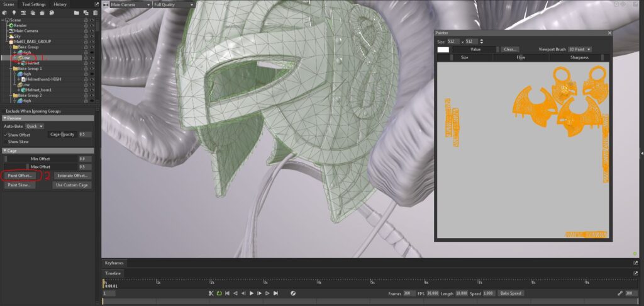The image size is (644, 306).
Task: Toggle the green loop playback icon
Action: [x=219, y=293]
